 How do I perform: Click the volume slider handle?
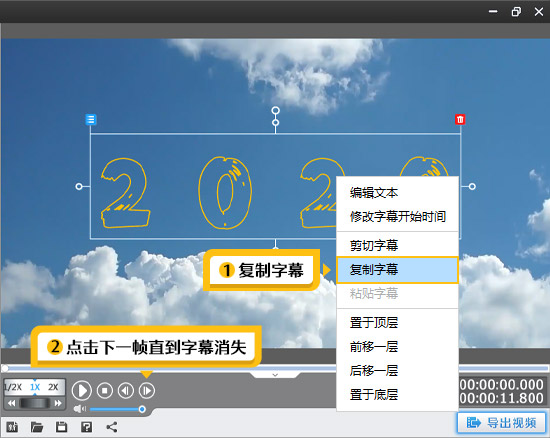point(142,409)
